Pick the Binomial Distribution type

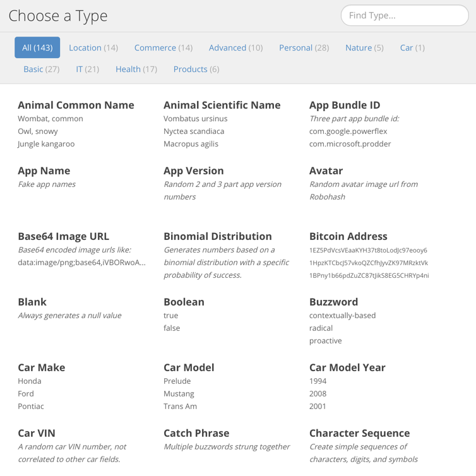coord(218,236)
